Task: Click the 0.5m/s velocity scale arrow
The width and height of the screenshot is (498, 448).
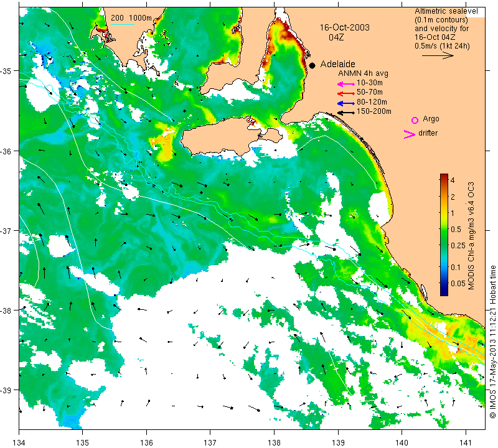Action: click(x=438, y=55)
